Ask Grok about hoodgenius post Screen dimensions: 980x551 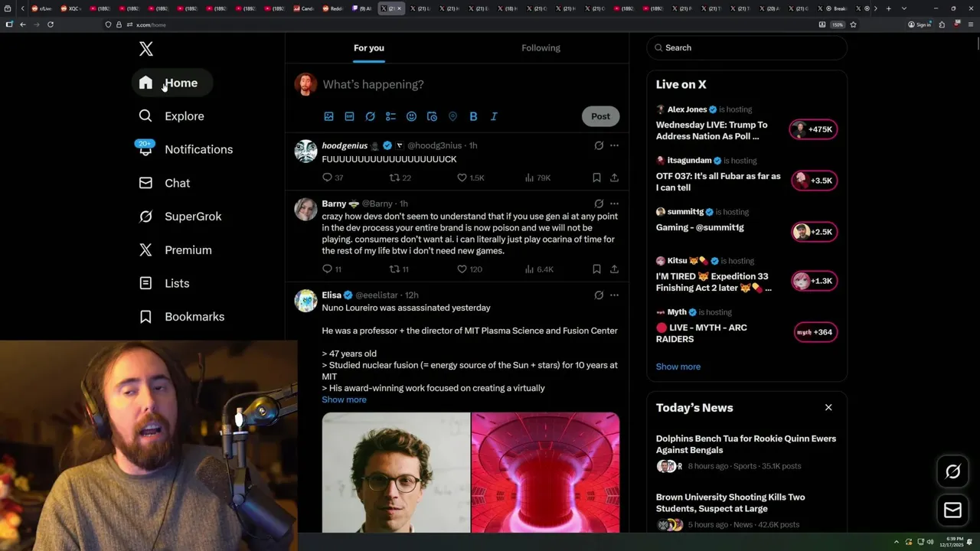599,145
